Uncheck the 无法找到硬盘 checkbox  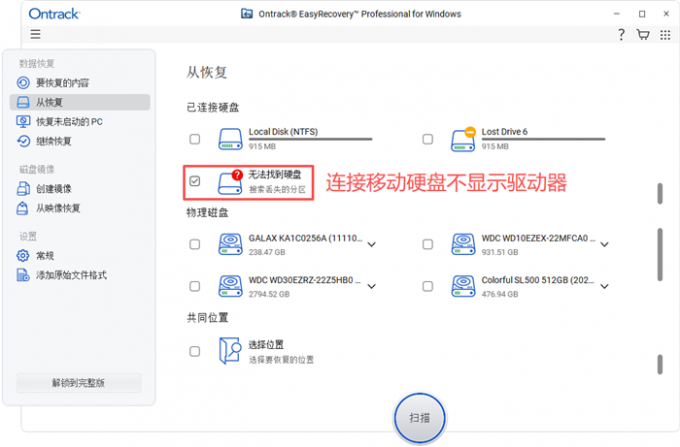[x=195, y=181]
